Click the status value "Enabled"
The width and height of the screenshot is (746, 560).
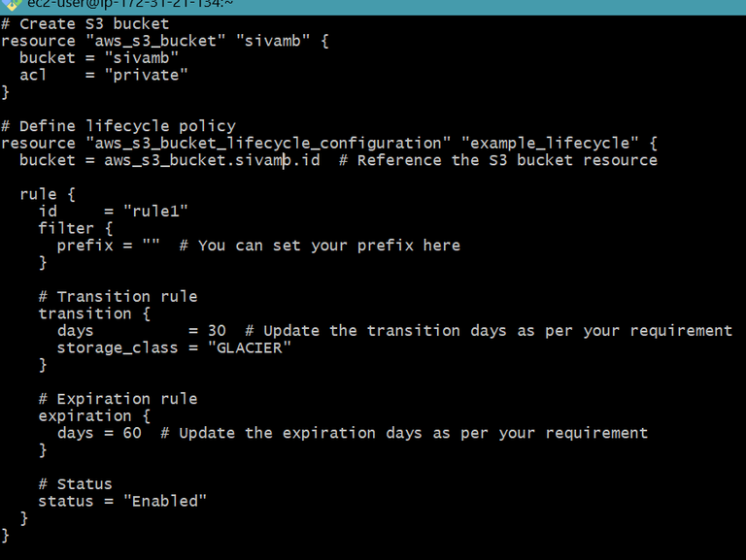165,502
